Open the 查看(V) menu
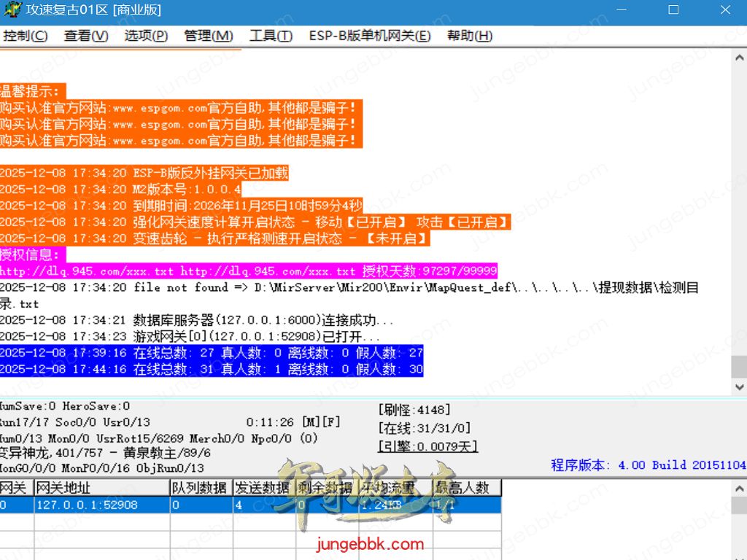This screenshot has width=747, height=560. (x=85, y=36)
